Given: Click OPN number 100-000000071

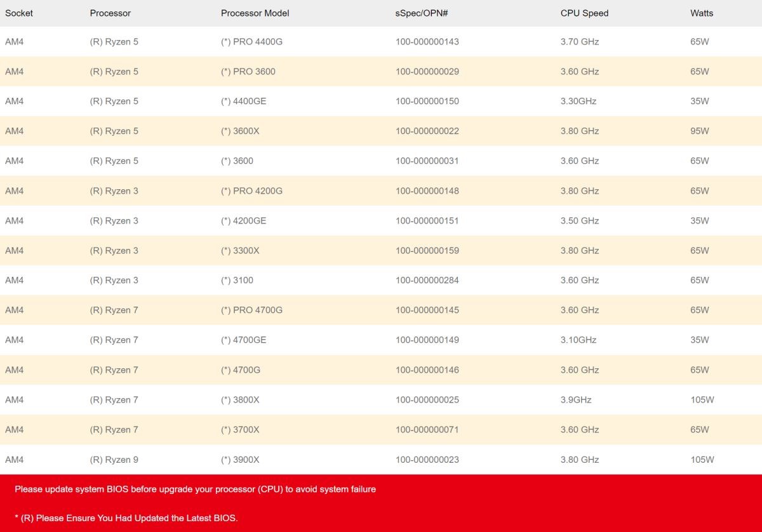Looking at the screenshot, I should (x=427, y=430).
